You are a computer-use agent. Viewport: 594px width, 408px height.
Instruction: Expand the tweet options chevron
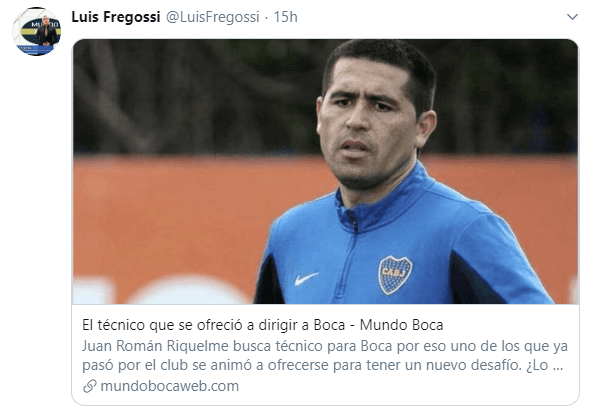click(x=572, y=17)
